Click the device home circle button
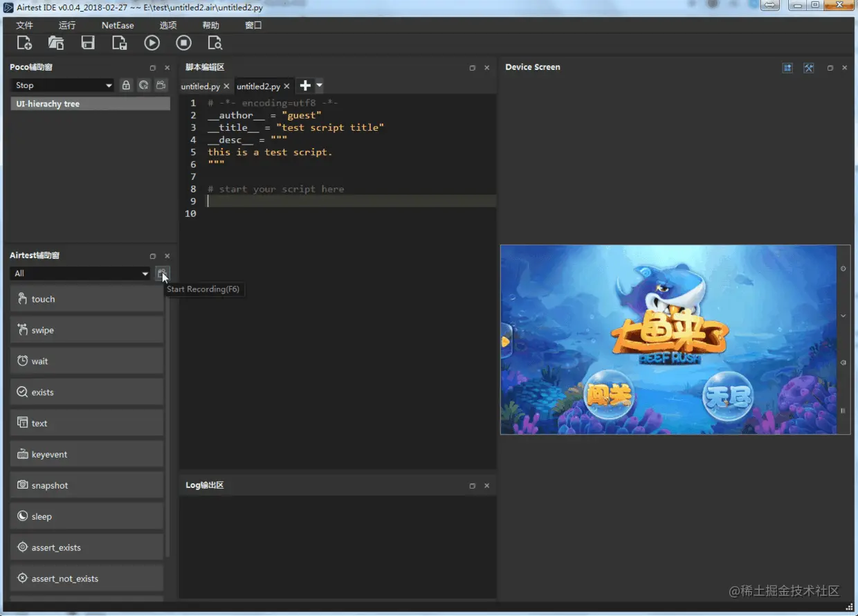This screenshot has height=616, width=858. tap(843, 269)
